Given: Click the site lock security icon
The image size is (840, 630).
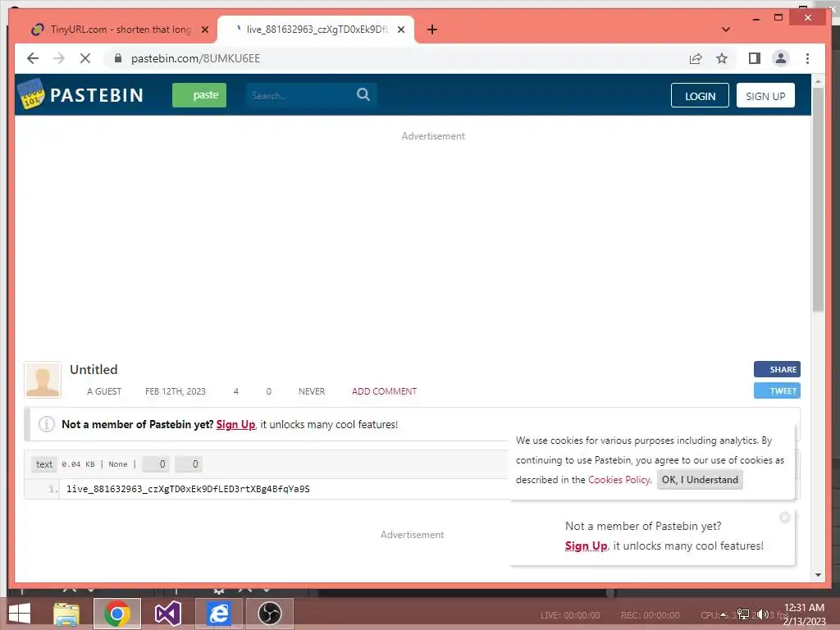Looking at the screenshot, I should pyautogui.click(x=118, y=58).
